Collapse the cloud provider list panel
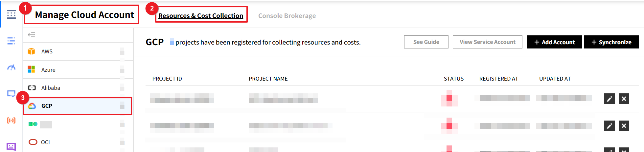 (32, 35)
